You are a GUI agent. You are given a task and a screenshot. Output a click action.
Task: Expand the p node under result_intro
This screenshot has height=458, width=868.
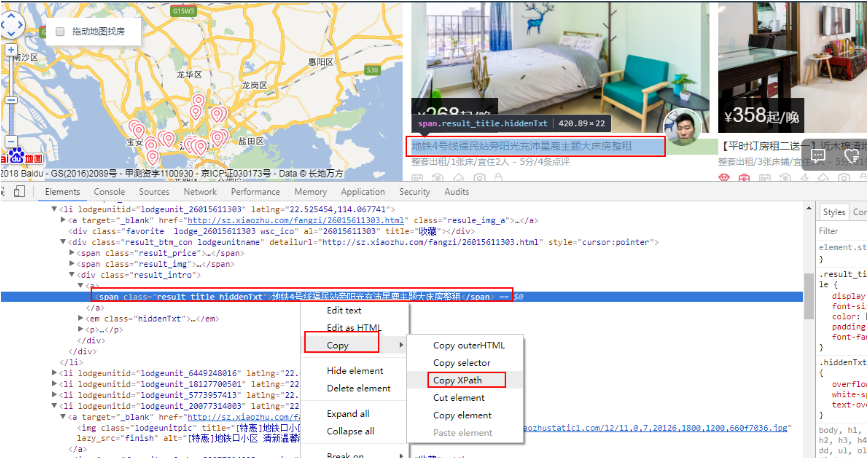coord(81,330)
